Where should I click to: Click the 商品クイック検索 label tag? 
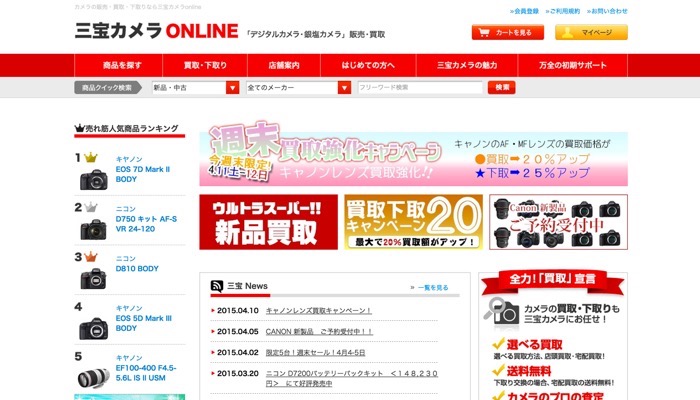108,88
